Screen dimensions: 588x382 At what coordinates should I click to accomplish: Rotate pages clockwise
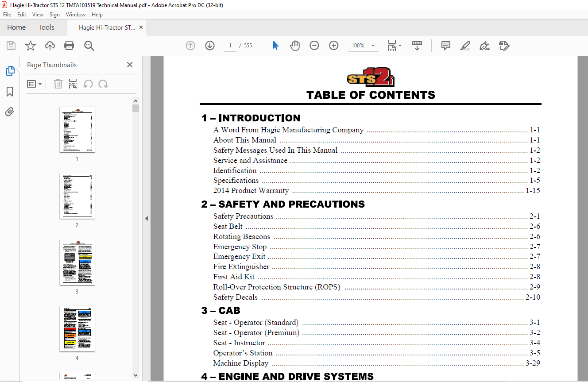(103, 84)
